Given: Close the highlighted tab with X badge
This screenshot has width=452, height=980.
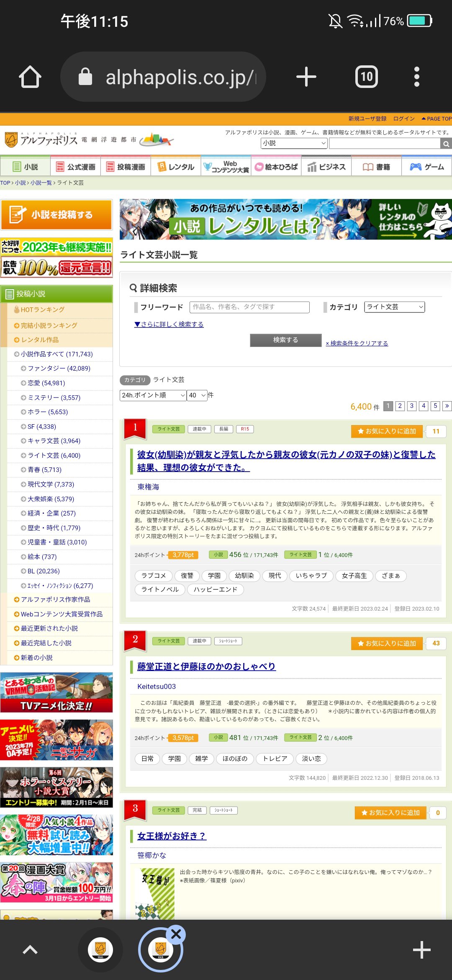Looking at the screenshot, I should (176, 934).
